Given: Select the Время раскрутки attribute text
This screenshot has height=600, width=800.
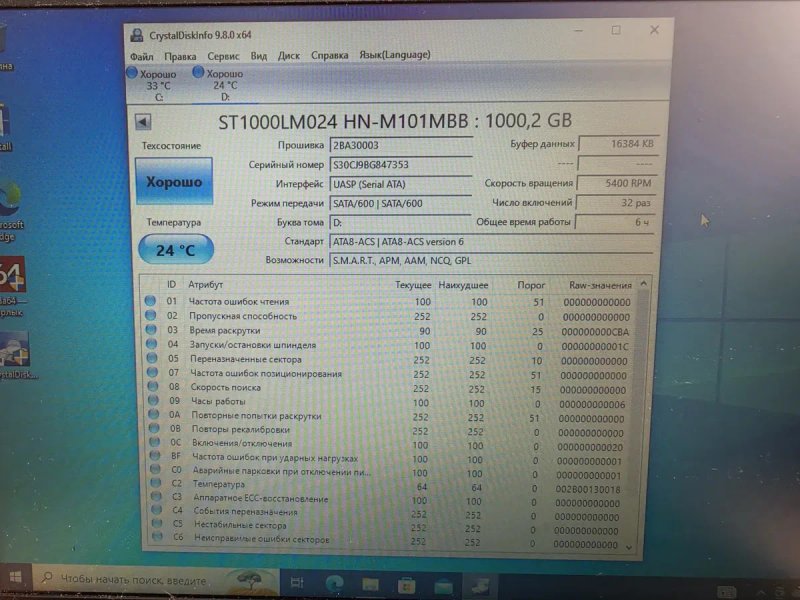Looking at the screenshot, I should pyautogui.click(x=224, y=331).
